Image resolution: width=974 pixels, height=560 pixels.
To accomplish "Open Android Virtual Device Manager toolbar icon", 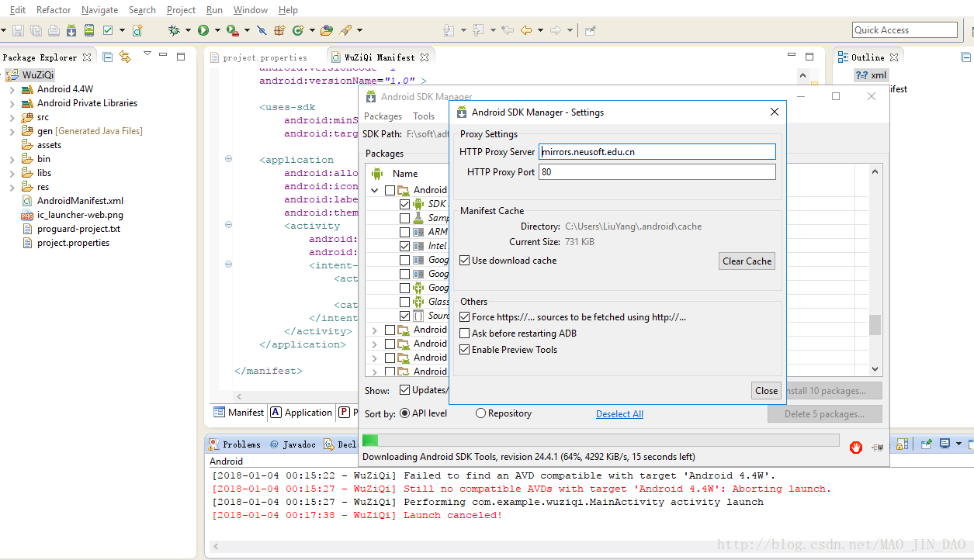I will pos(89,30).
